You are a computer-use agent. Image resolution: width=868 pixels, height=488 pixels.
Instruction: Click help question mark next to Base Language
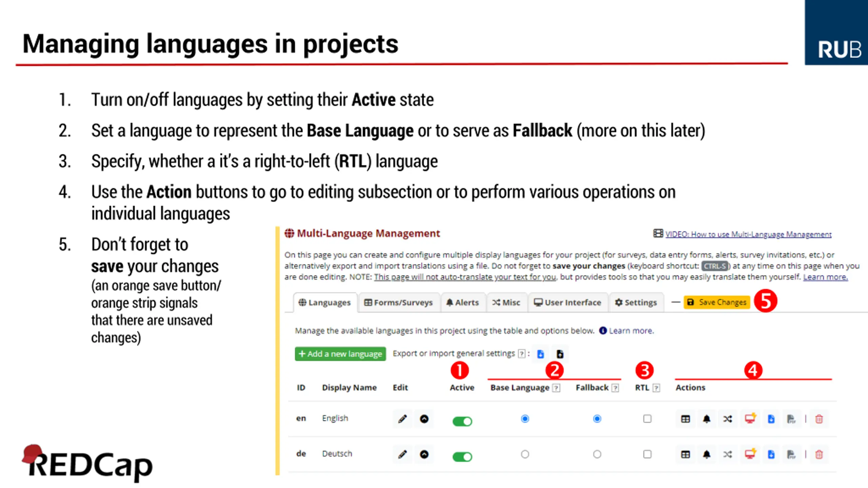(x=556, y=388)
